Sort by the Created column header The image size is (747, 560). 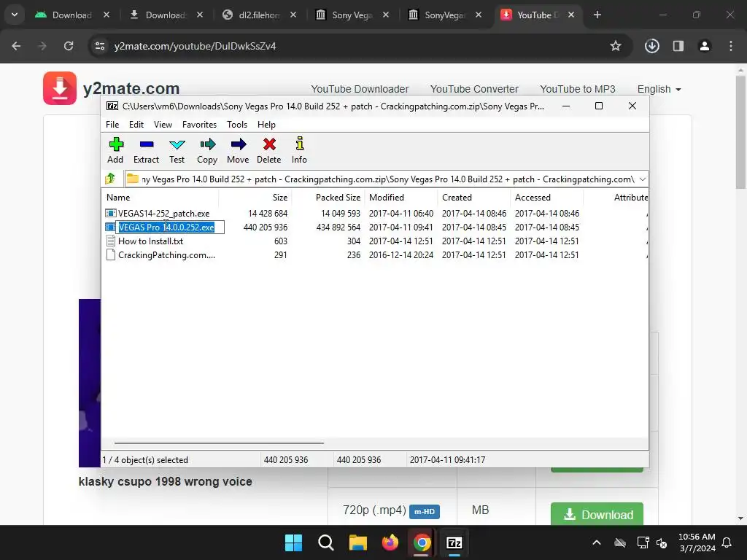tap(474, 197)
